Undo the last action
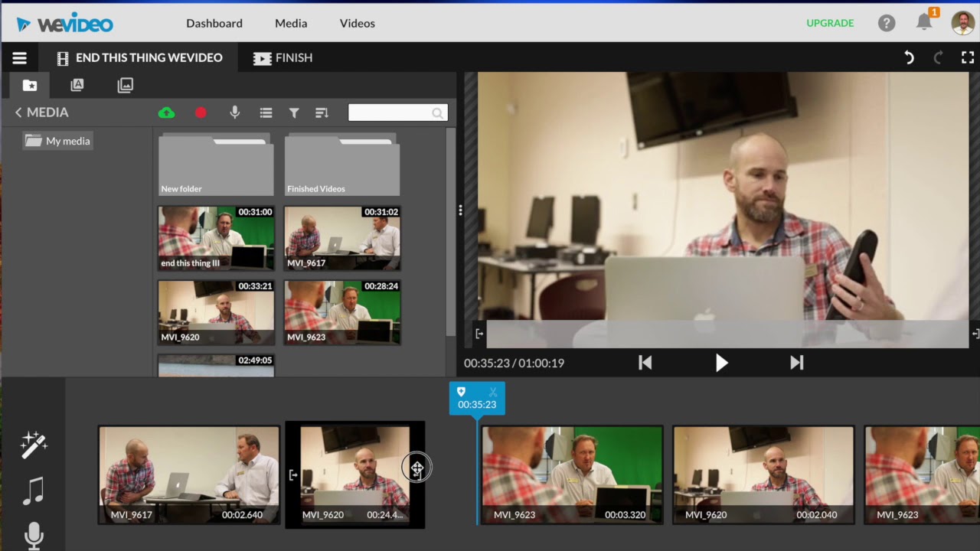The image size is (980, 551). coord(909,57)
